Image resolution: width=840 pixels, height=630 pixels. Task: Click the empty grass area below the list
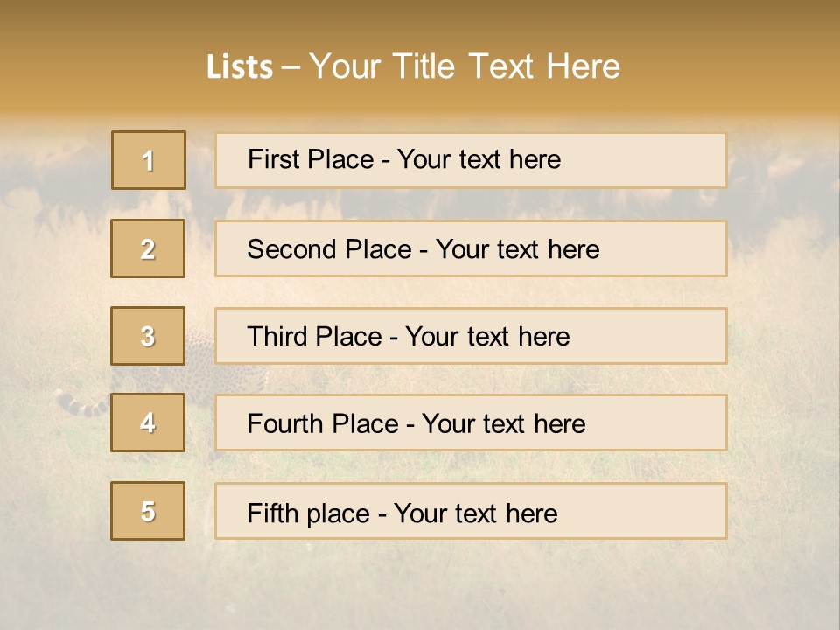(x=420, y=586)
